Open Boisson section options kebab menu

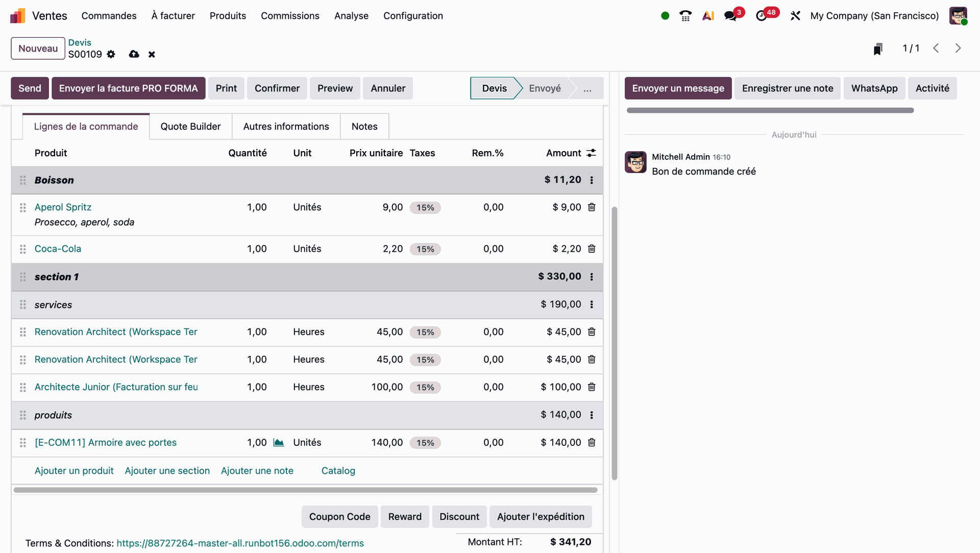pyautogui.click(x=592, y=180)
